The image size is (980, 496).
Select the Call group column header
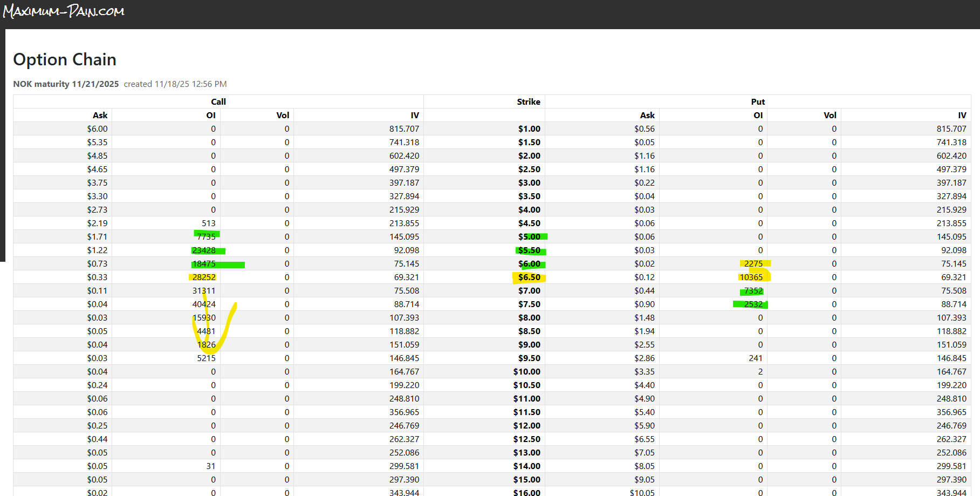point(218,101)
